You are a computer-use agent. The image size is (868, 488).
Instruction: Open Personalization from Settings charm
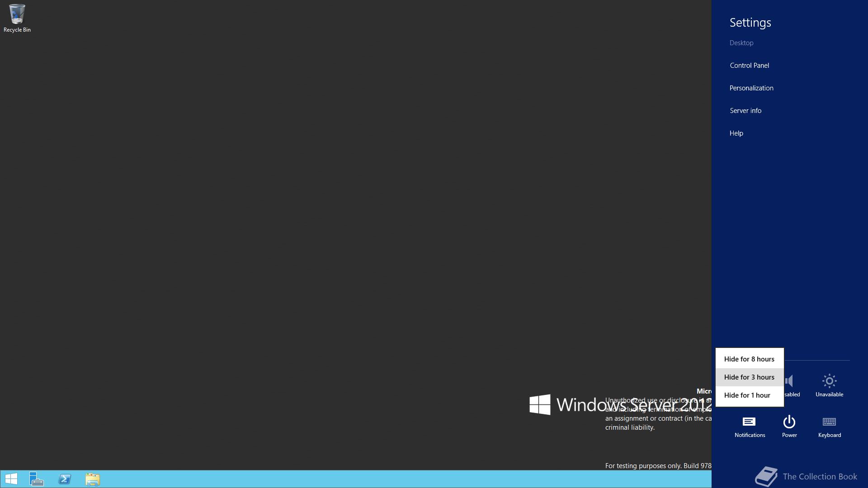pyautogui.click(x=751, y=88)
